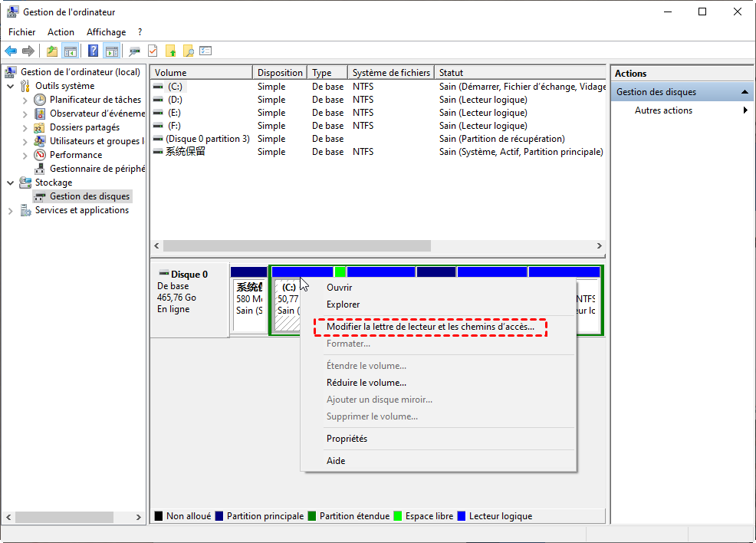Click the checklist view toolbar icon
756x543 pixels.
[x=206, y=51]
